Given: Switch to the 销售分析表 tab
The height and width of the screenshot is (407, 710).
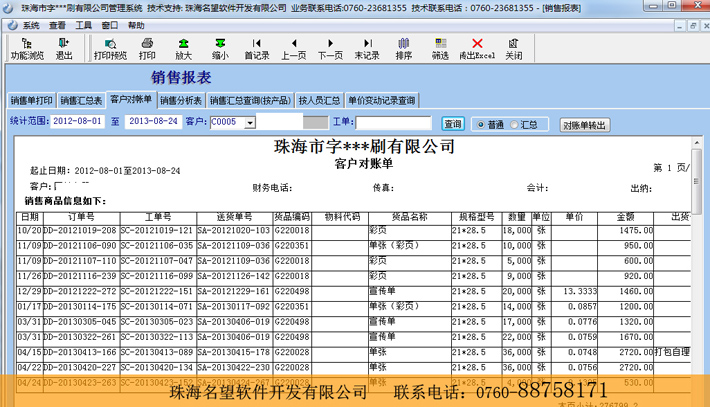Looking at the screenshot, I should (181, 101).
